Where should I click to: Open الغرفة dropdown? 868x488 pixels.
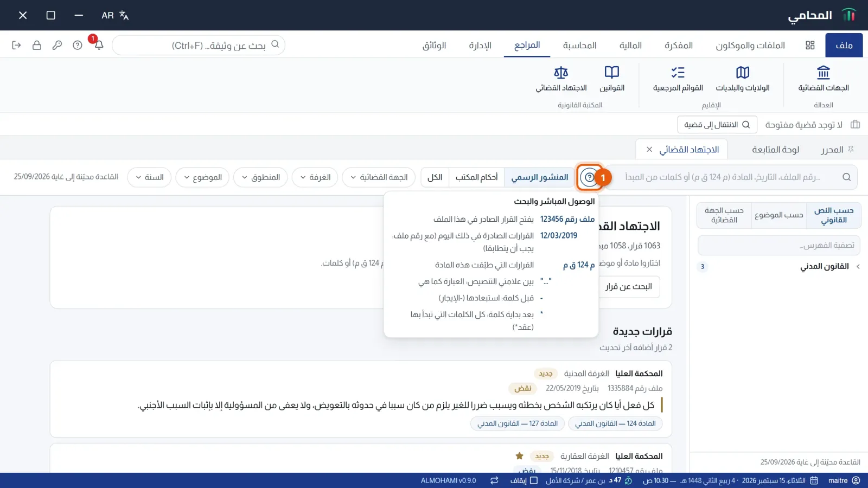(x=315, y=177)
